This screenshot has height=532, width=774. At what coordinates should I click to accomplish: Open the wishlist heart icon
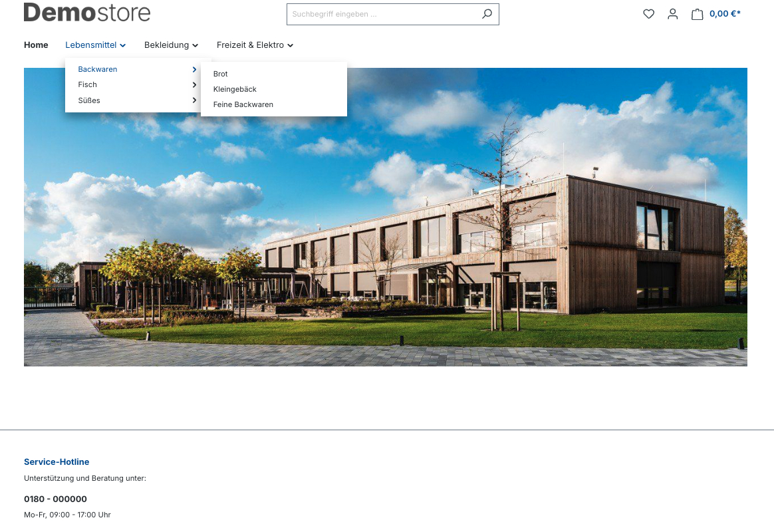click(648, 14)
